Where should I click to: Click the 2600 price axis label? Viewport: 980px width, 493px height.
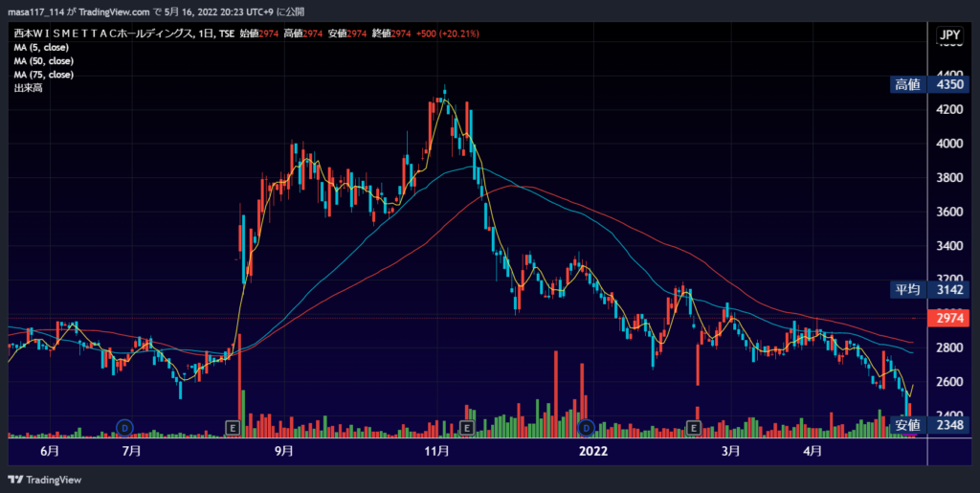coord(949,382)
